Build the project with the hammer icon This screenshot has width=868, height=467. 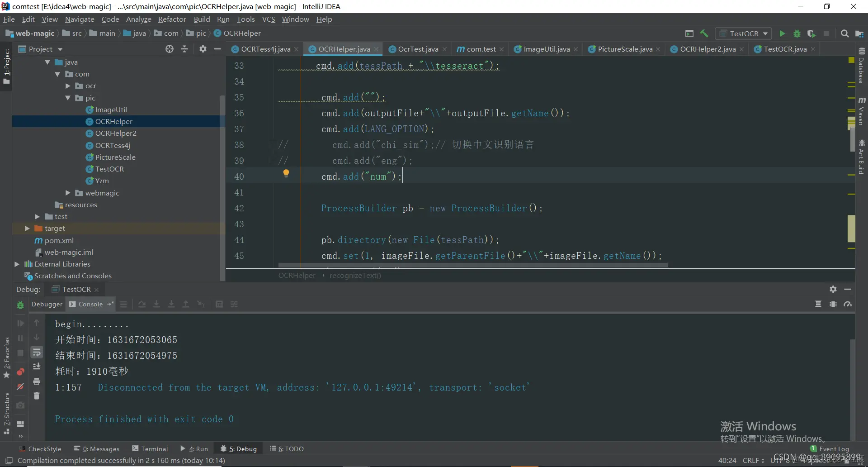tap(704, 33)
